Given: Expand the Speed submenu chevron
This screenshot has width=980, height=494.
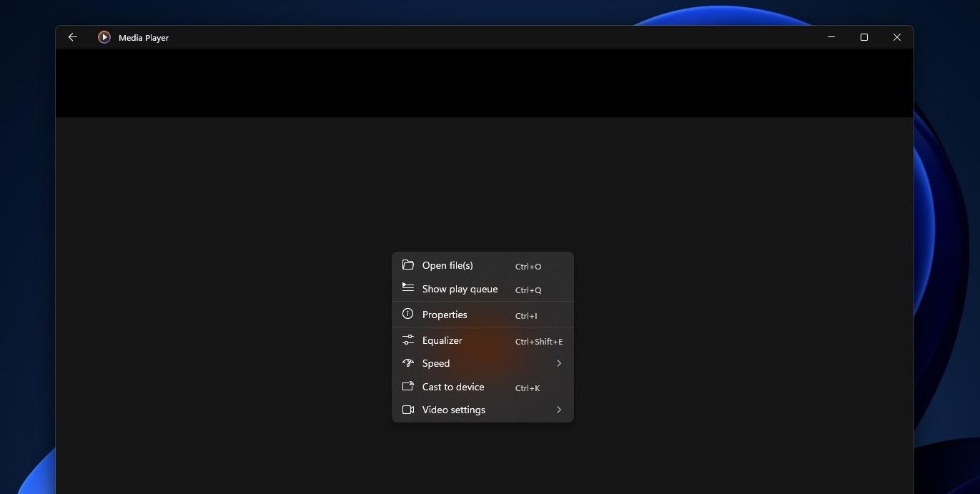Looking at the screenshot, I should pos(559,363).
